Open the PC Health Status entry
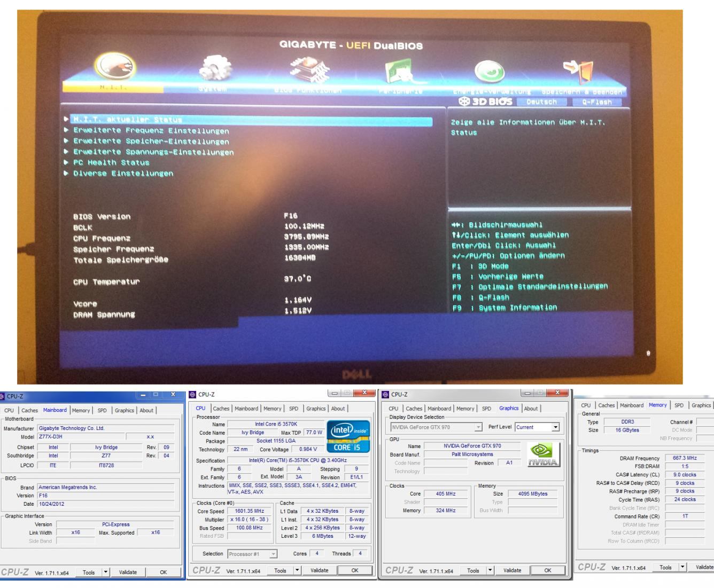Viewport: 714px width, 588px height. [x=111, y=163]
